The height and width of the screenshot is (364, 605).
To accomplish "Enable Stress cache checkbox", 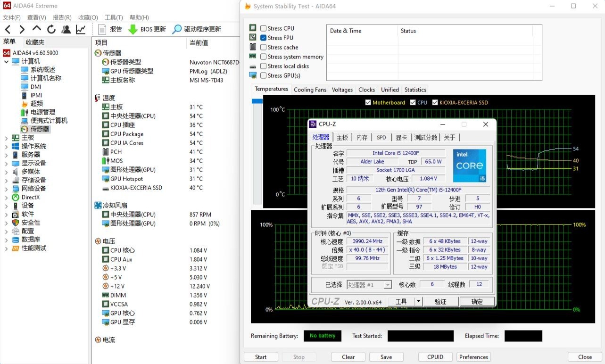I will pos(263,47).
